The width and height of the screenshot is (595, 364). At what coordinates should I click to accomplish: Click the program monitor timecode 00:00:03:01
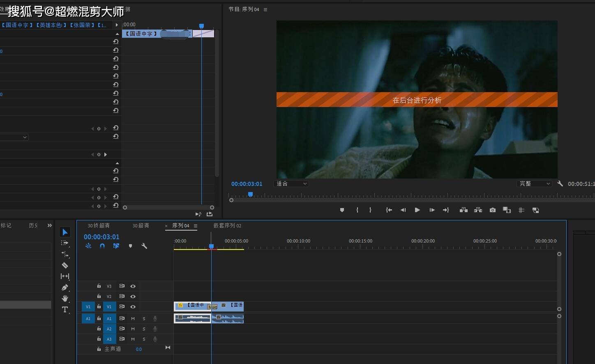point(247,184)
